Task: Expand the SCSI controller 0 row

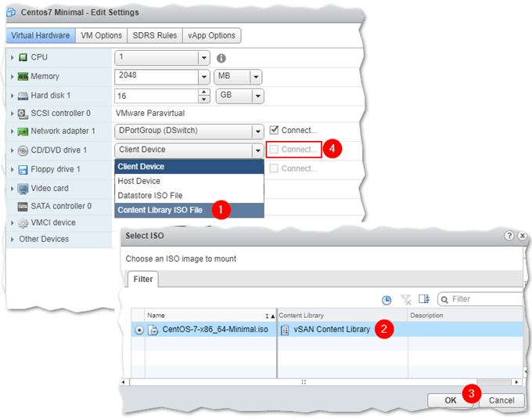Action: [13, 114]
